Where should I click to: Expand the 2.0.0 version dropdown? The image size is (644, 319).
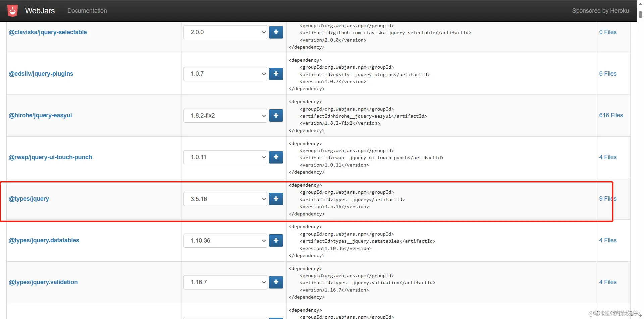point(225,32)
